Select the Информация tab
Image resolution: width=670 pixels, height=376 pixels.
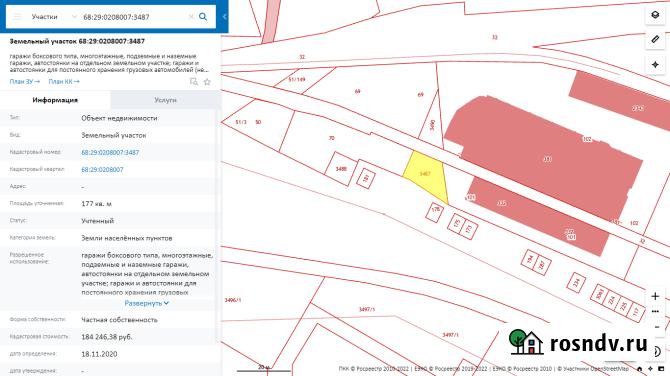pos(55,100)
